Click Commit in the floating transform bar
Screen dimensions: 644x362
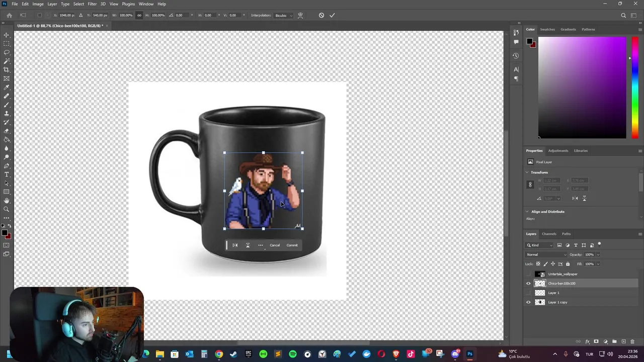tap(292, 245)
